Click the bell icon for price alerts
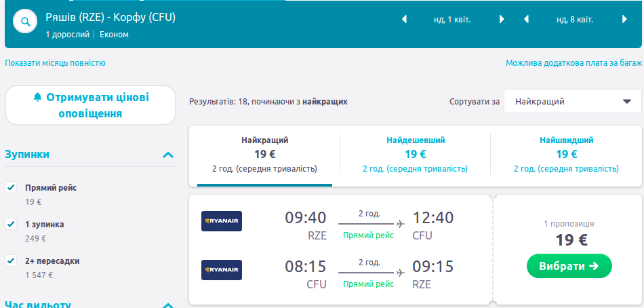Screen dimensions: 644x308 click(37, 97)
